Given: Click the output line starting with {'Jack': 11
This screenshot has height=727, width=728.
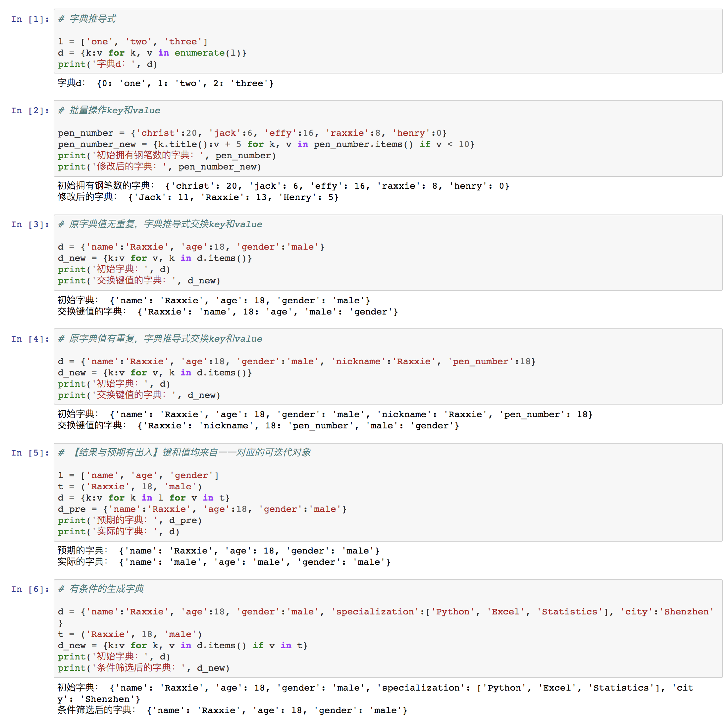Looking at the screenshot, I should coord(233,197).
